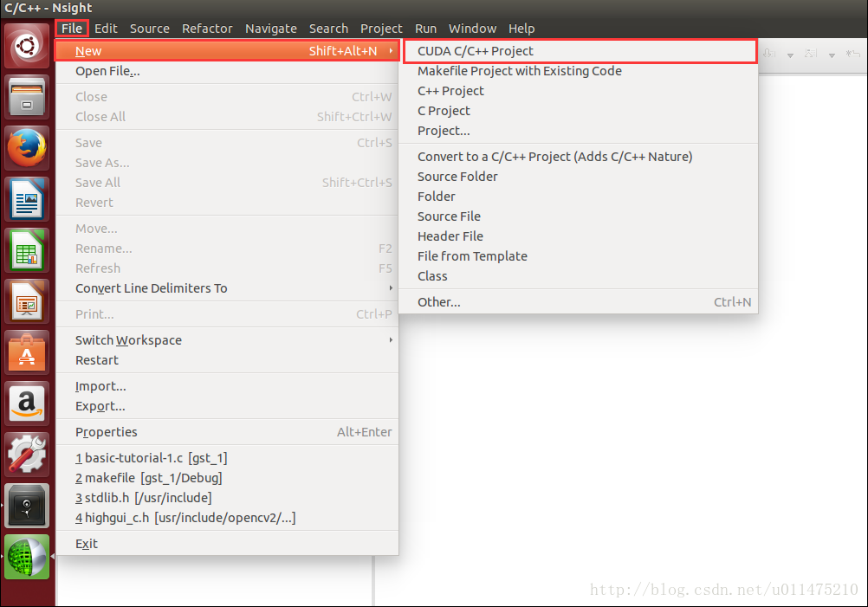Open the Help menu
The height and width of the screenshot is (607, 868).
pos(521,29)
